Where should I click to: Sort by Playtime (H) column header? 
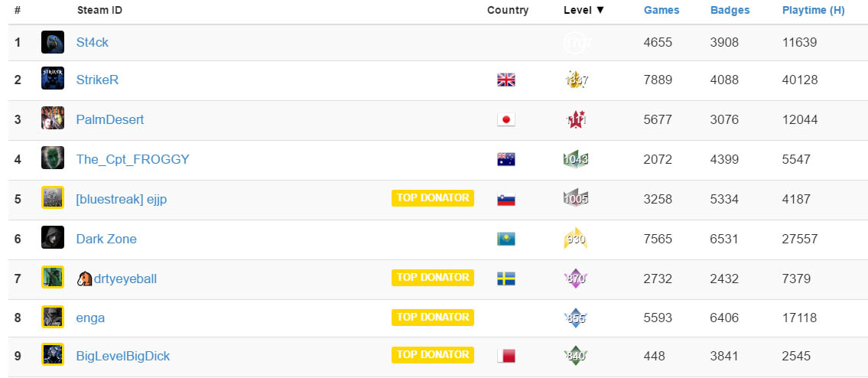[x=813, y=10]
